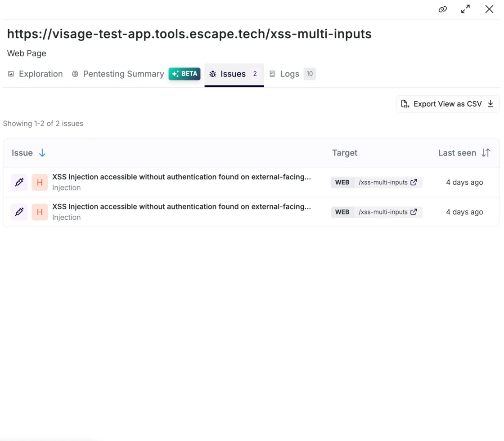Click second issue's High severity badge

[x=40, y=212]
